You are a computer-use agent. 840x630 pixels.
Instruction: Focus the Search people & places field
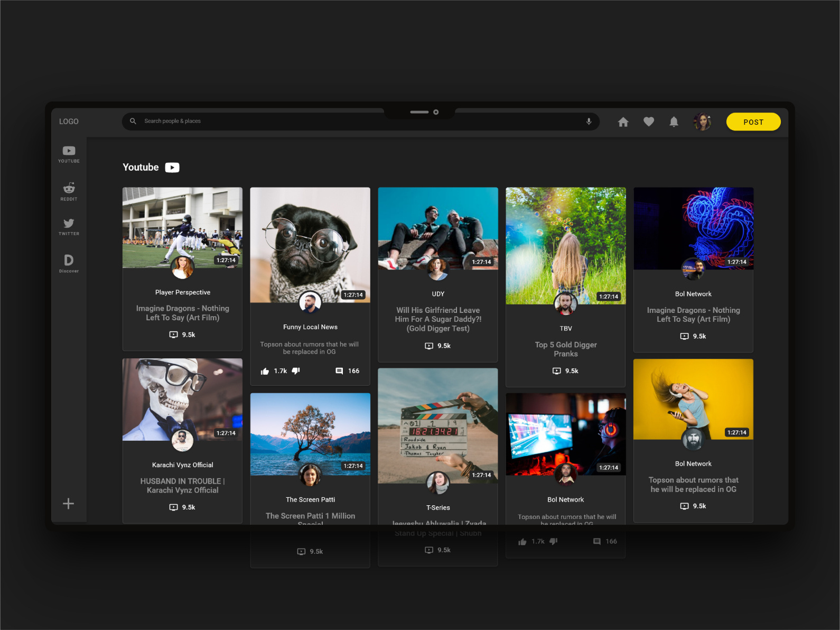click(x=361, y=121)
